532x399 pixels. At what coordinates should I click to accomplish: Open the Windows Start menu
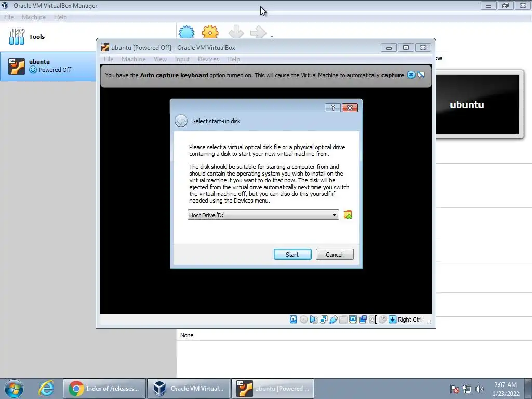14,389
